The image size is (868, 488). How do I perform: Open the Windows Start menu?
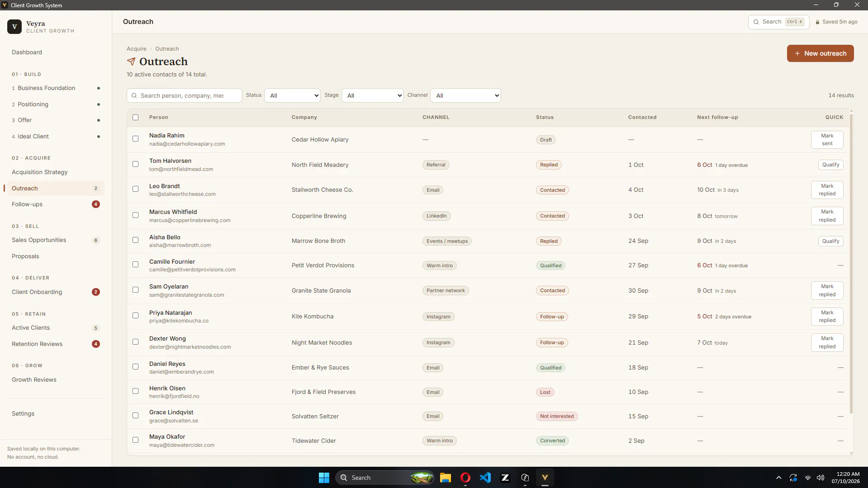tap(324, 478)
